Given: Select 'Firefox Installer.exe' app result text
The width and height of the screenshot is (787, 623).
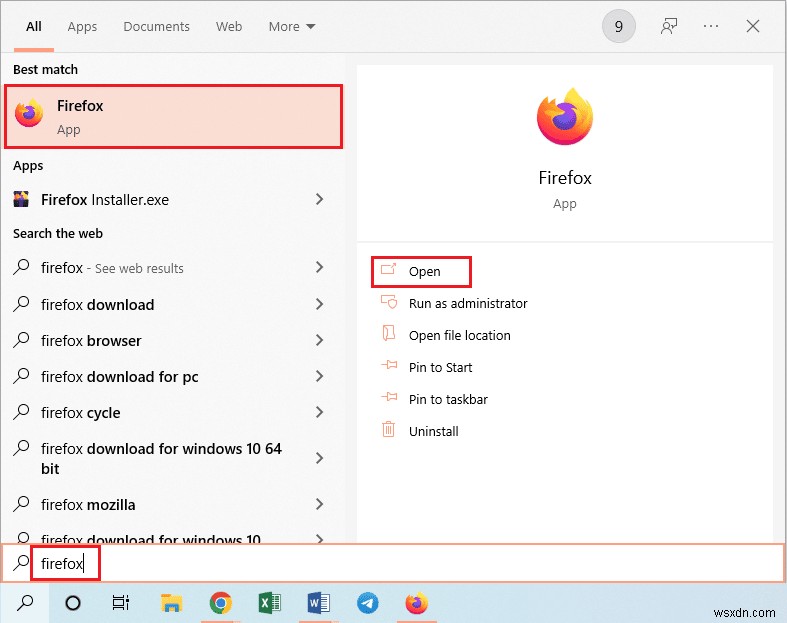Looking at the screenshot, I should pos(104,200).
